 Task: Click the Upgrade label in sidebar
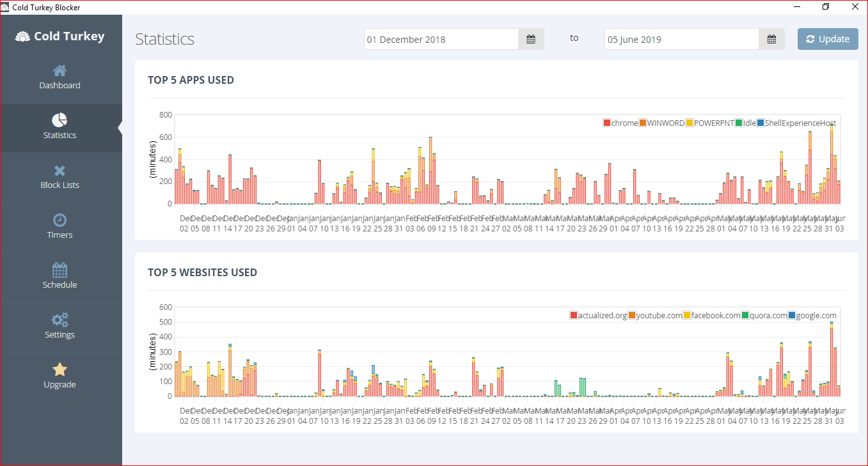(59, 385)
